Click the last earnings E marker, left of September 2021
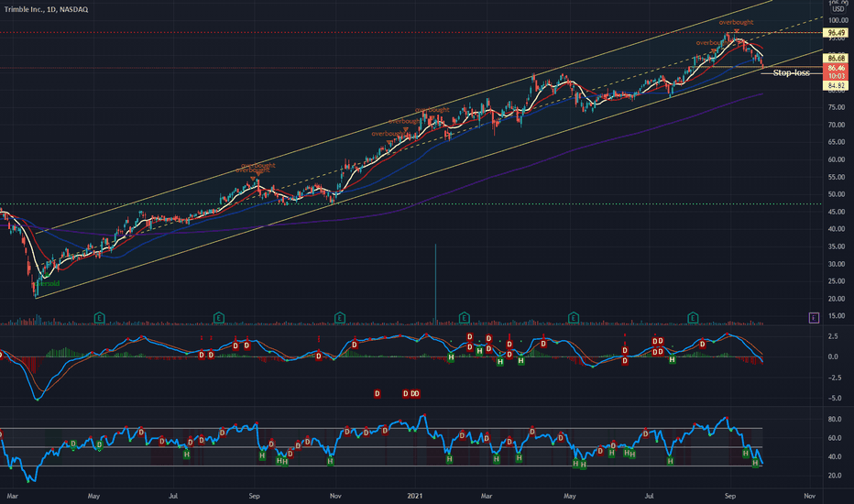Viewport: 854px width, 504px height. [x=693, y=318]
